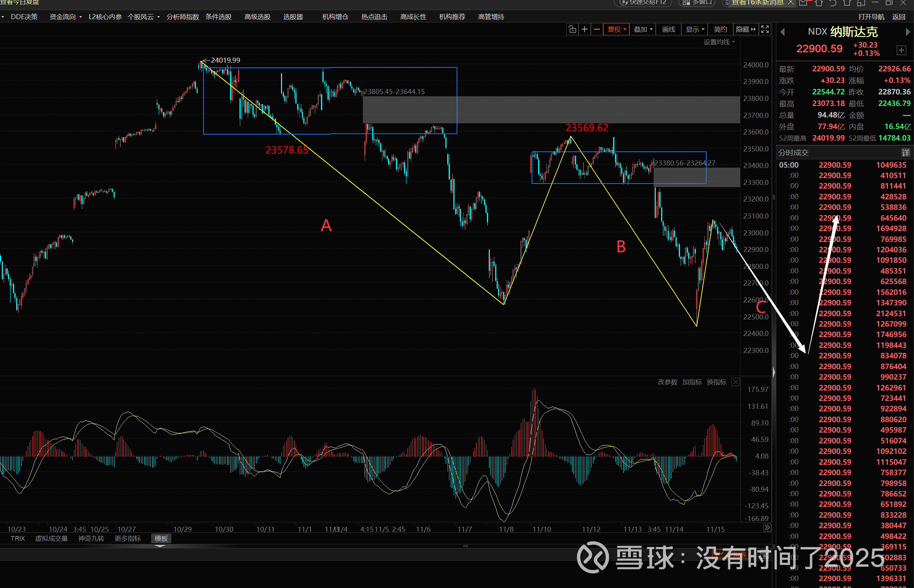Screen dimensions: 914x588
Task: Click 改参数 to change parameters
Action: click(x=667, y=382)
